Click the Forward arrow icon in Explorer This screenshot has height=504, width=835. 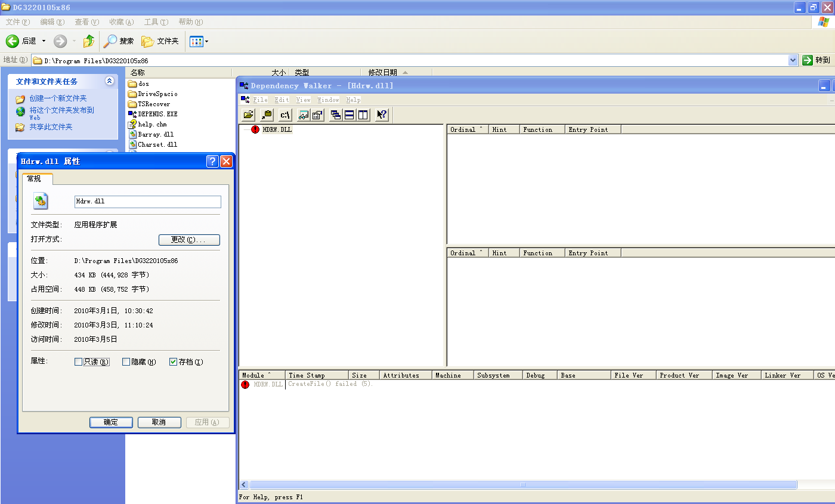(x=60, y=41)
